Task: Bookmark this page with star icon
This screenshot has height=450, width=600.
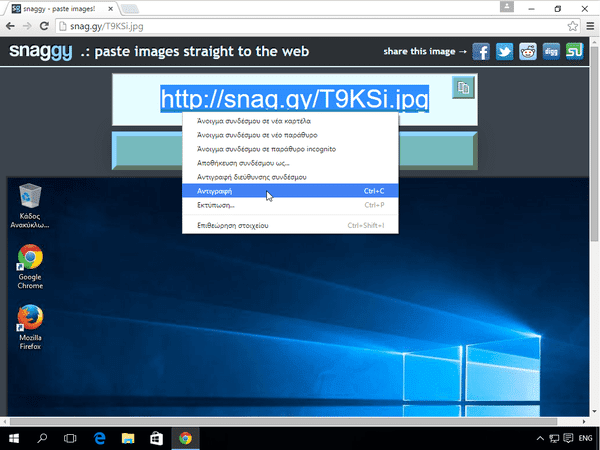Action: tap(572, 26)
